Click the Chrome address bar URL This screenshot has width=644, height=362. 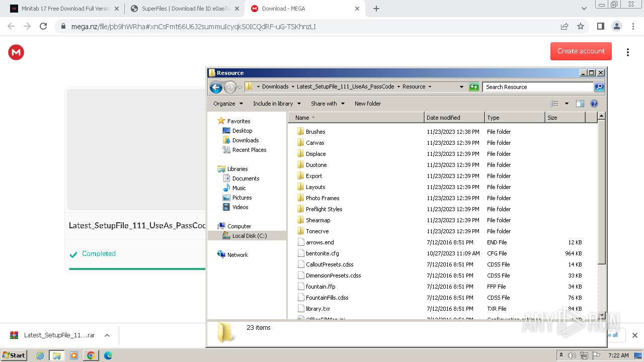point(193,27)
